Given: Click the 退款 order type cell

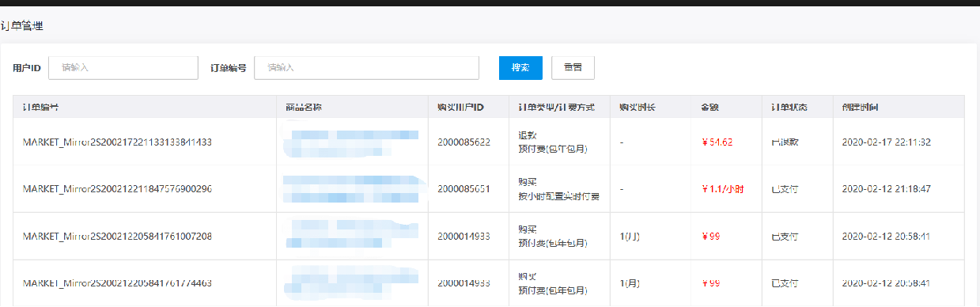Looking at the screenshot, I should point(527,135).
